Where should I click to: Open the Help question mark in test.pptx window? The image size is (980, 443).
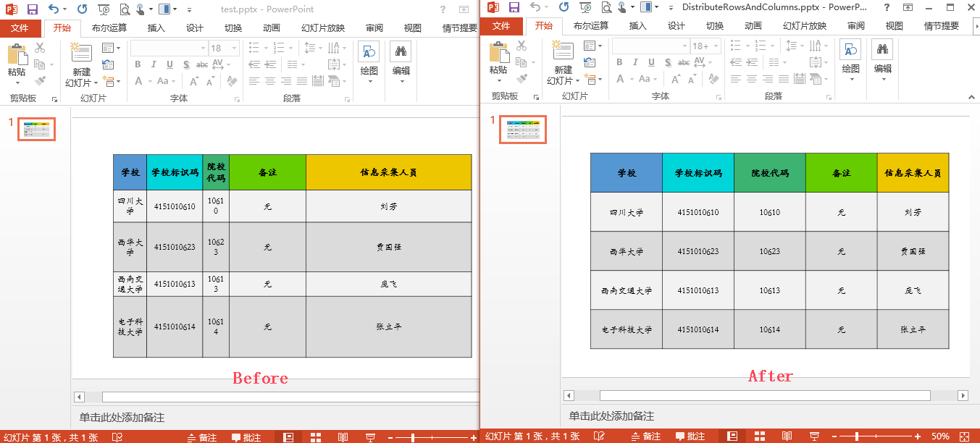(443, 9)
